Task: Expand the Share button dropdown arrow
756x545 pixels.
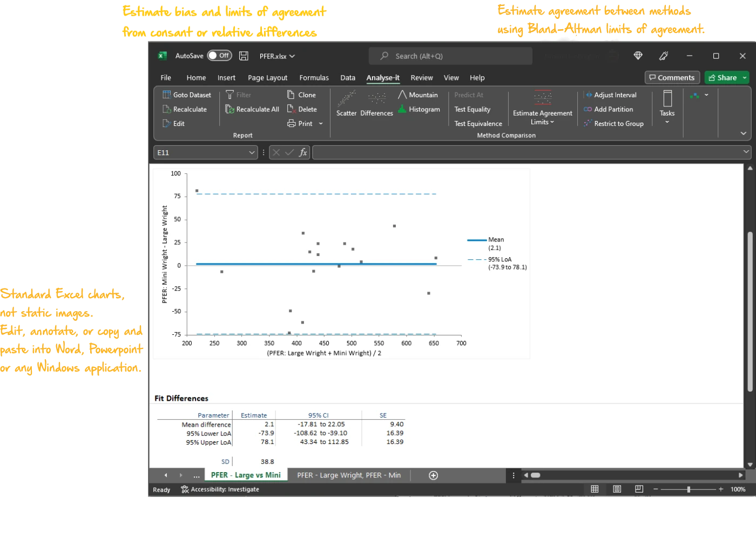Action: coord(745,78)
